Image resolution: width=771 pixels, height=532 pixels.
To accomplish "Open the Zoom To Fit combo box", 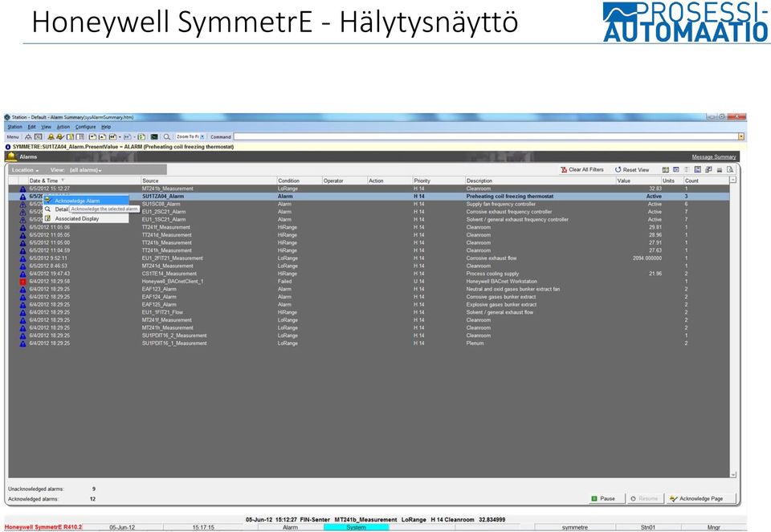I will point(191,136).
